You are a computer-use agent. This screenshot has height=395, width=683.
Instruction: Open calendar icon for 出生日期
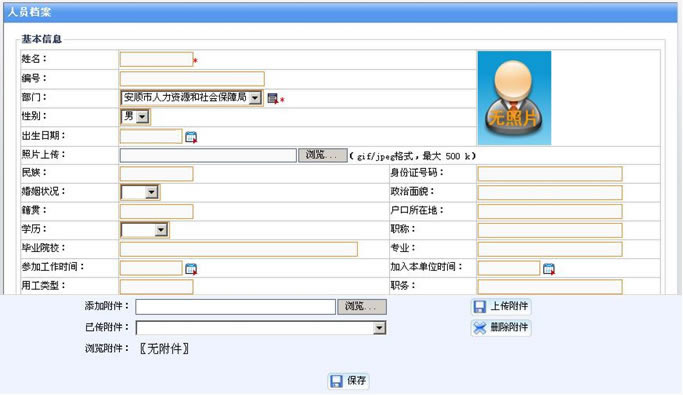tap(191, 137)
